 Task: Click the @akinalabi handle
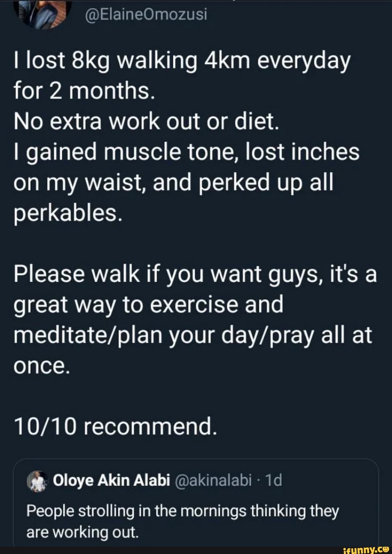coord(213,480)
